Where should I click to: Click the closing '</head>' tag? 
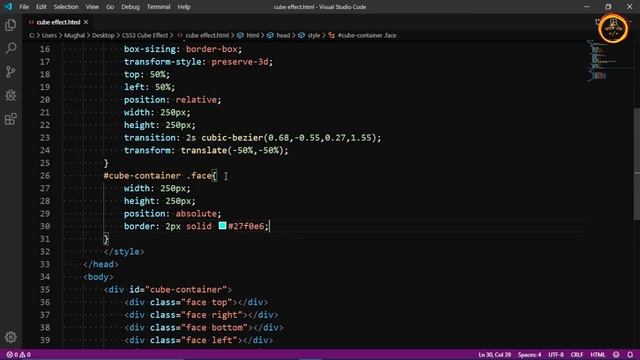101,264
